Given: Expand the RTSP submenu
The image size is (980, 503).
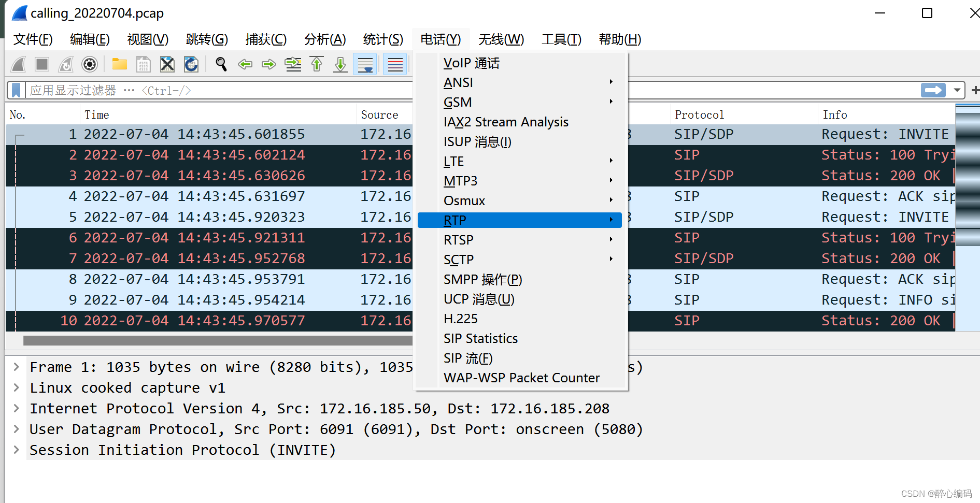Looking at the screenshot, I should pos(520,240).
